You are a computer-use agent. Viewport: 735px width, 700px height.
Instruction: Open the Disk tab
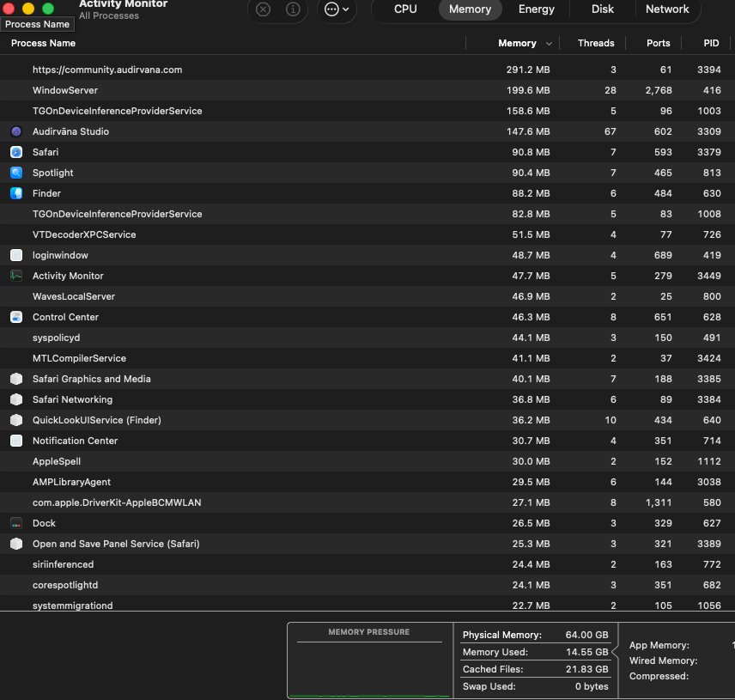[x=603, y=9]
